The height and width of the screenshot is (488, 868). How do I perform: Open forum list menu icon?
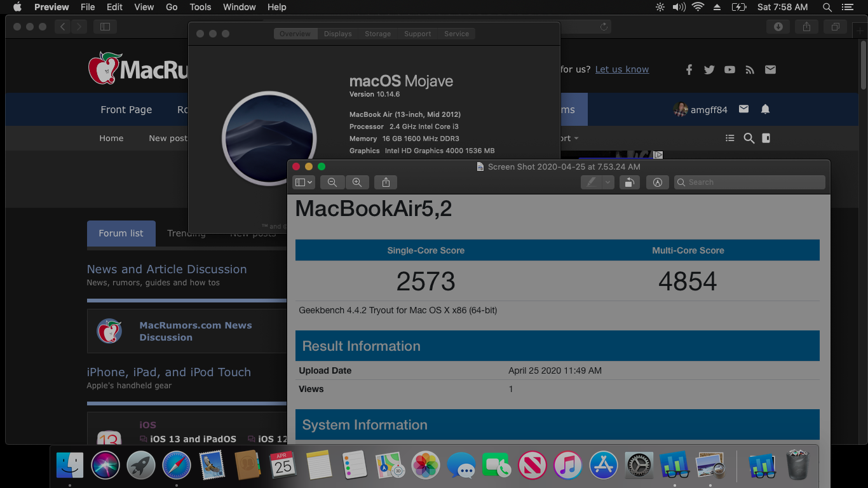729,139
